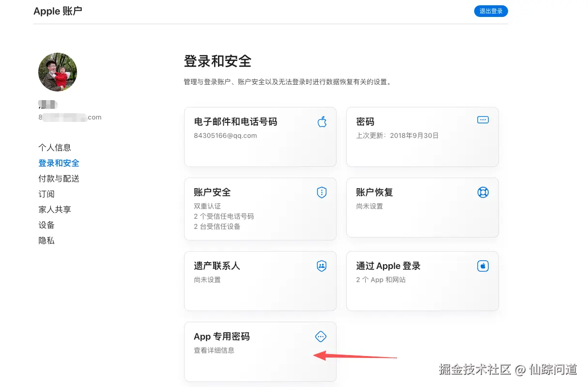This screenshot has width=588, height=387.
Task: Click the Apple square icon on 通过 Apple 登录
Action: (x=483, y=266)
